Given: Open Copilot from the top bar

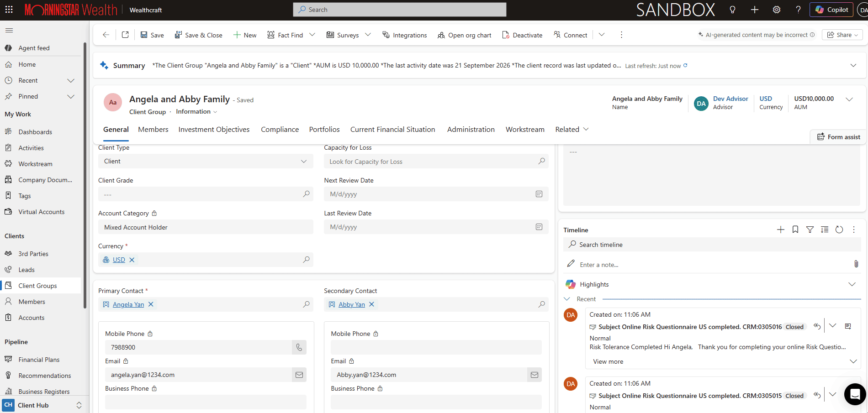Looking at the screenshot, I should [831, 10].
